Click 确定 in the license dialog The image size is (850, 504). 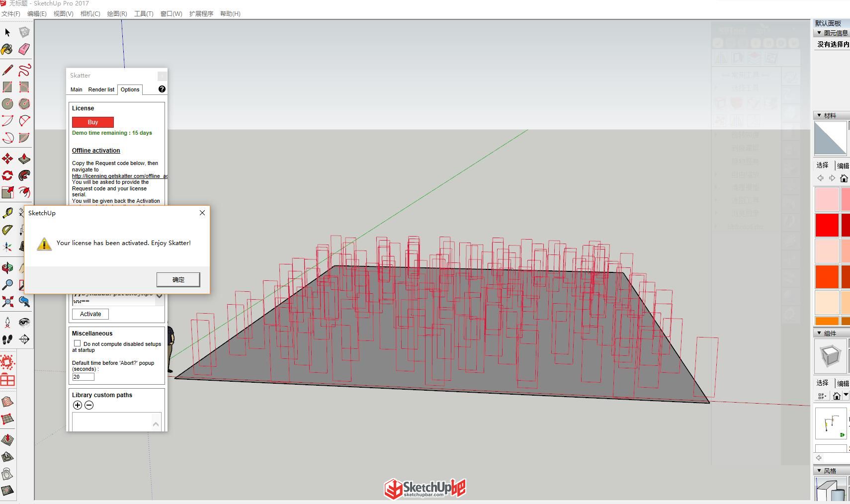pyautogui.click(x=178, y=279)
